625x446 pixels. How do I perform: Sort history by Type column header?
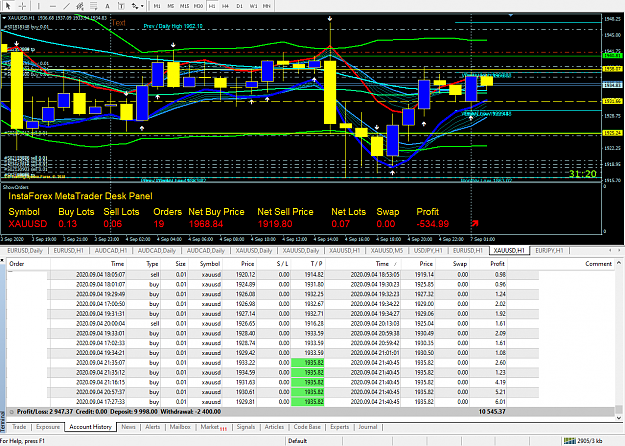coord(152,264)
